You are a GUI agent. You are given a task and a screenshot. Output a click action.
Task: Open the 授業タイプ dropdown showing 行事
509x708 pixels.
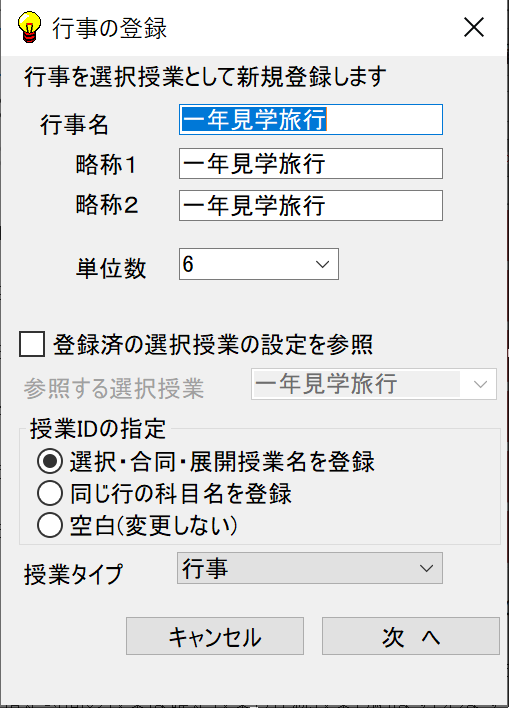[310, 568]
